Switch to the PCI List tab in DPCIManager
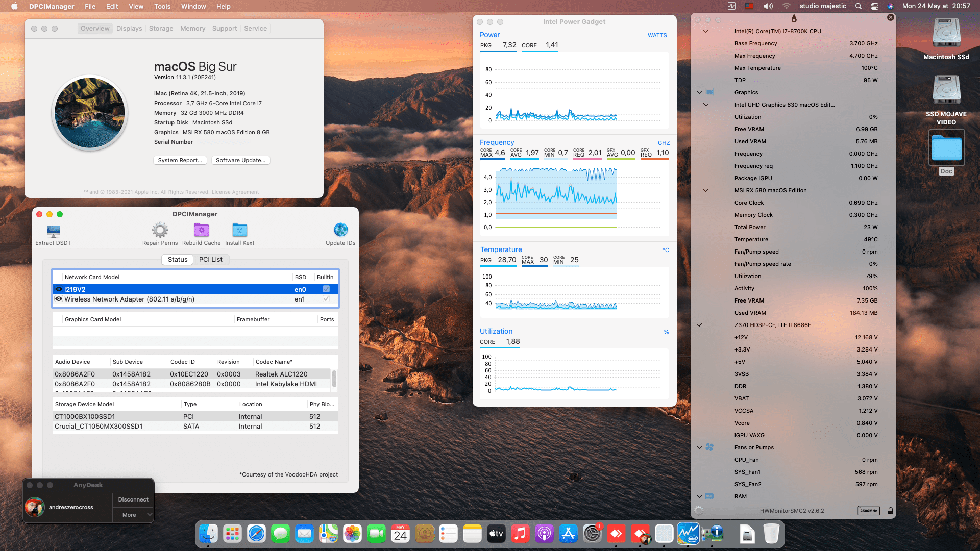Screen dimensions: 980x551 (x=211, y=260)
